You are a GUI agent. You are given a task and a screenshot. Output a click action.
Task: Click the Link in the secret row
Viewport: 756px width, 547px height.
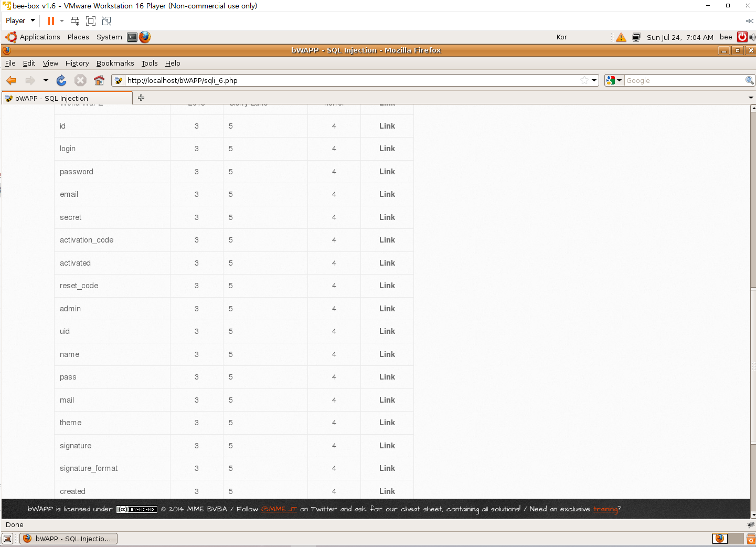coord(387,217)
